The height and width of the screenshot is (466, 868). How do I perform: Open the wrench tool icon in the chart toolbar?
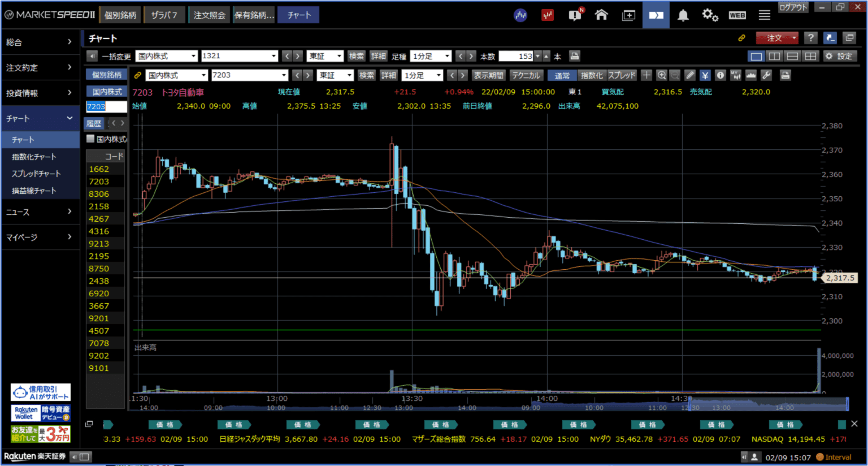click(x=766, y=75)
